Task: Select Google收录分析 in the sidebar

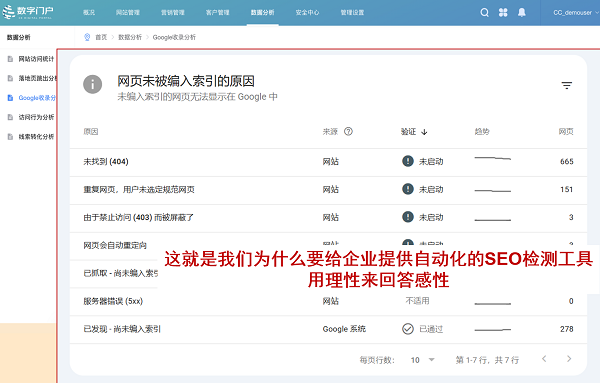Action: tap(31, 98)
